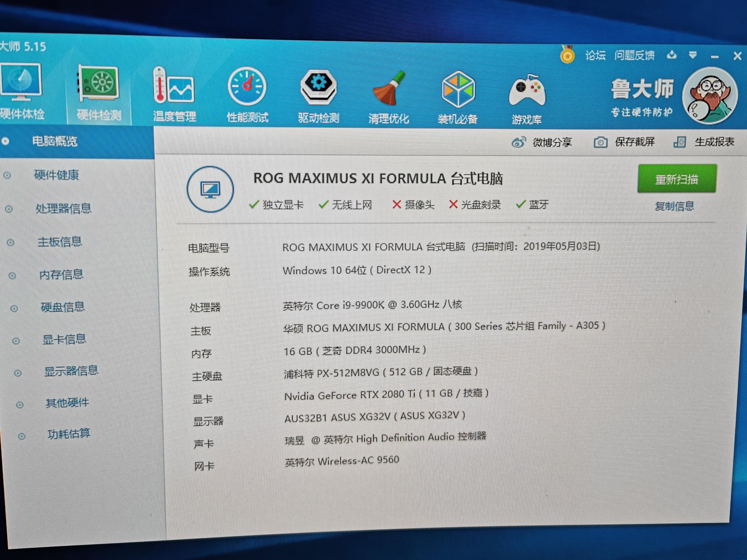This screenshot has width=747, height=560.
Task: Select 显卡信息 in the sidebar
Action: click(64, 339)
